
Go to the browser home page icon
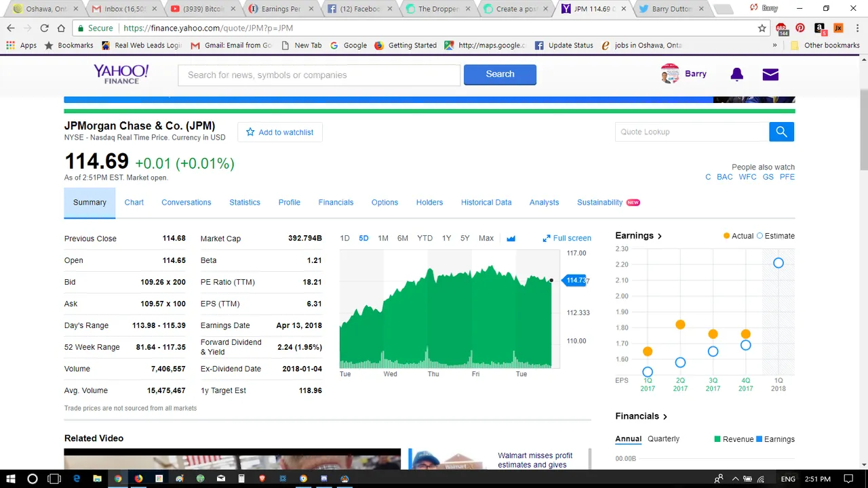tap(61, 28)
